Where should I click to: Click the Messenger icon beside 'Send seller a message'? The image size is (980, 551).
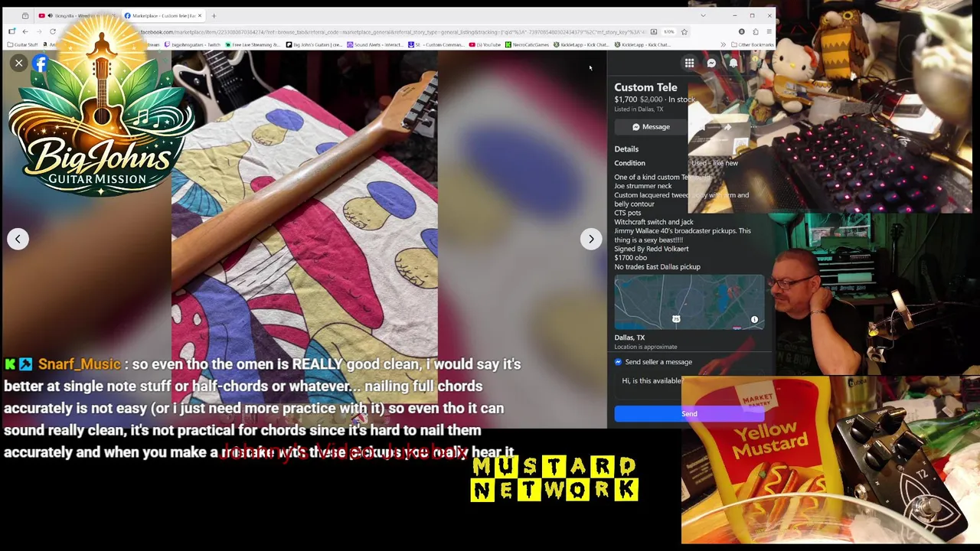click(x=619, y=362)
